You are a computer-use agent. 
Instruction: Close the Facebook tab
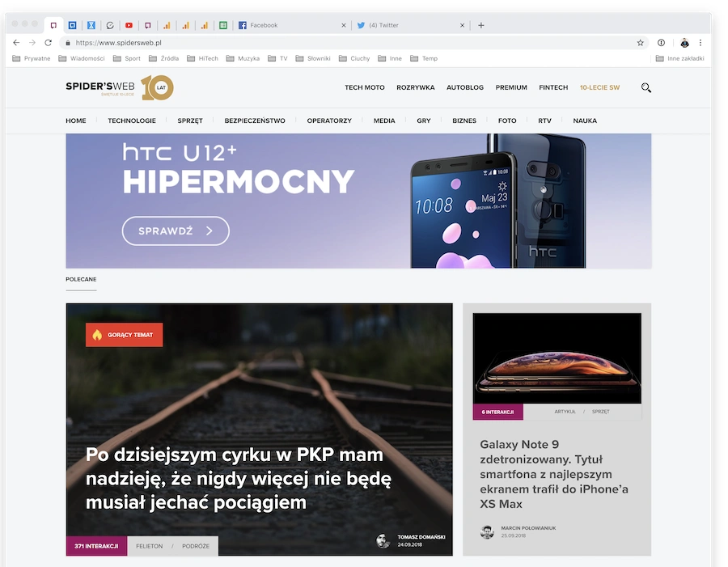click(x=344, y=26)
